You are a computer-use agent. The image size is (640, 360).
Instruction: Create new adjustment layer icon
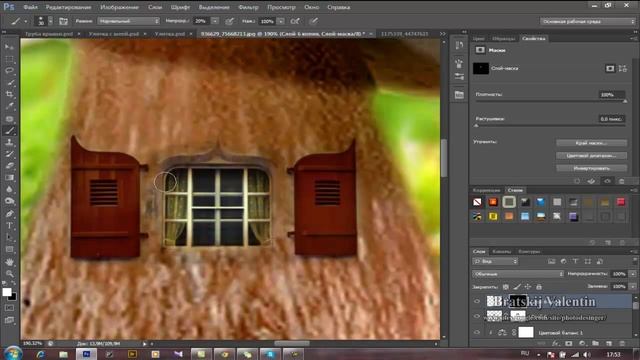point(582,344)
